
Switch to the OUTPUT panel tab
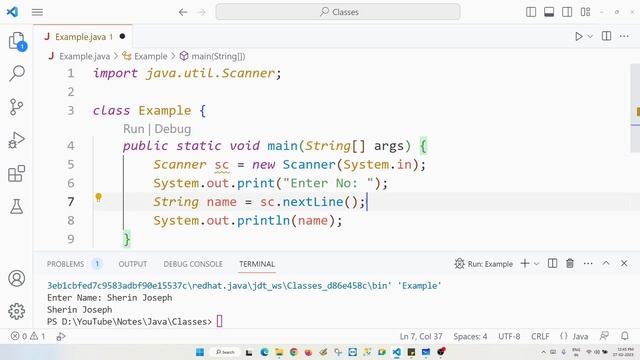133,264
